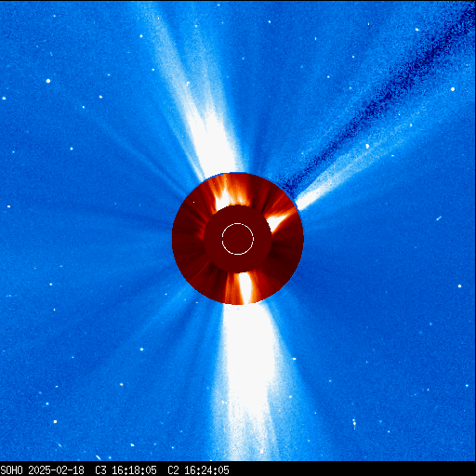Click the bright star near the upper-right edge
Image resolution: width=476 pixels, height=476 pixels.
[x=453, y=89]
